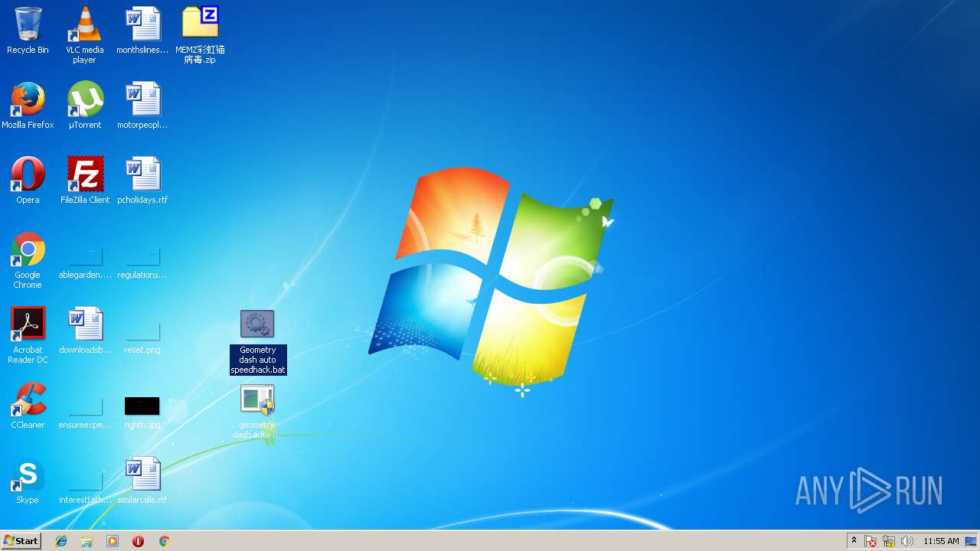The width and height of the screenshot is (980, 551).
Task: Select VLC media player shortcut
Action: [x=85, y=24]
